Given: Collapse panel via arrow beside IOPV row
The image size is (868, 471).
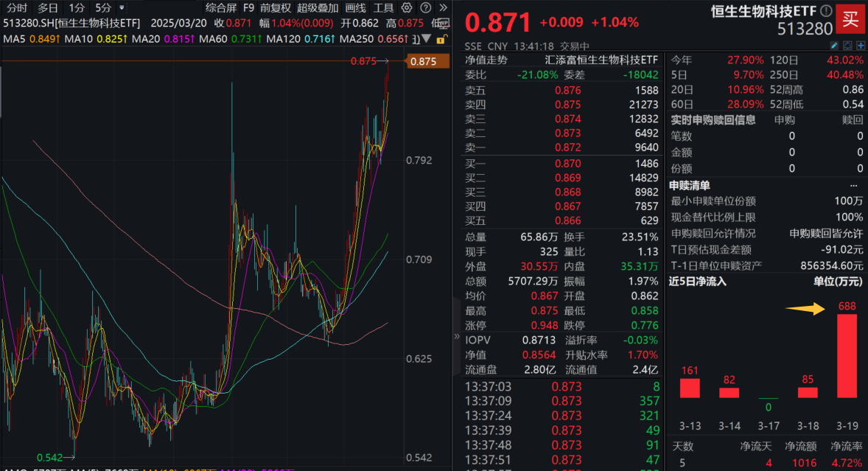Looking at the screenshot, I should click(x=457, y=336).
